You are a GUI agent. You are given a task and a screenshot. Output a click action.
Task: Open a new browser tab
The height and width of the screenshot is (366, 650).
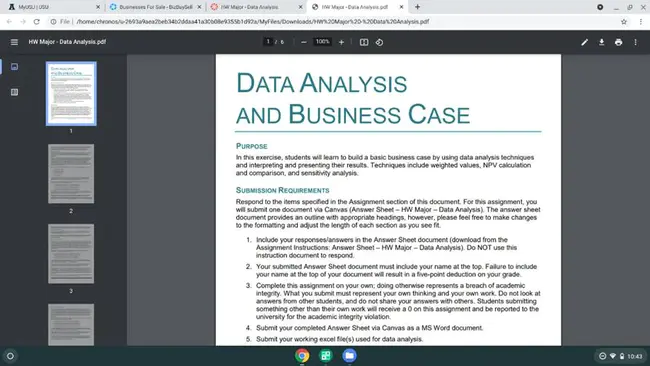(417, 7)
